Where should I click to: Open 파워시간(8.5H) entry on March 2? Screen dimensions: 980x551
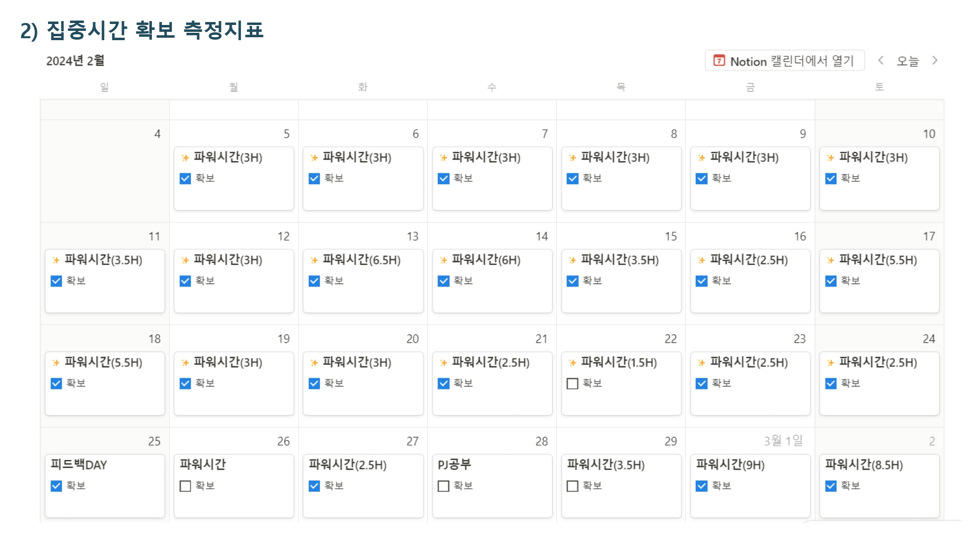[880, 486]
